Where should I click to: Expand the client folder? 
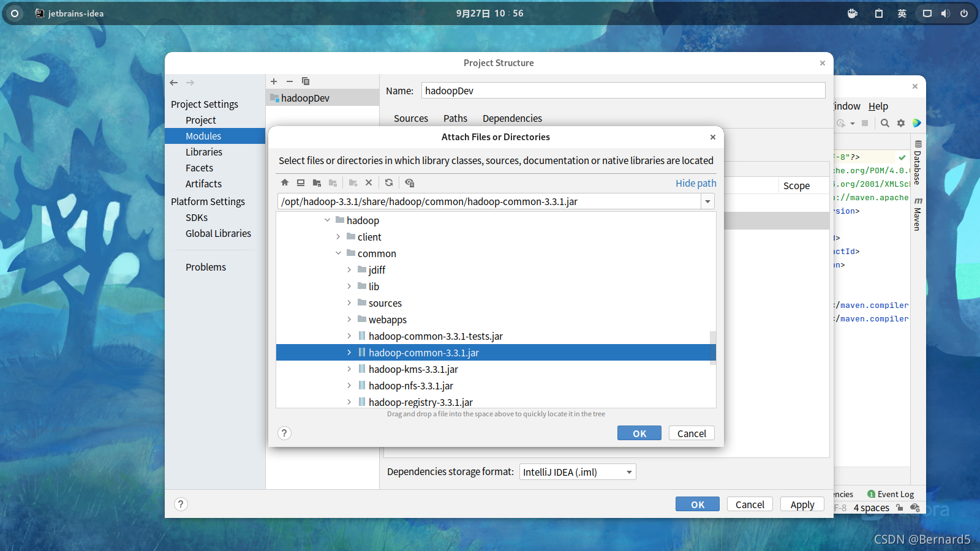coord(338,237)
